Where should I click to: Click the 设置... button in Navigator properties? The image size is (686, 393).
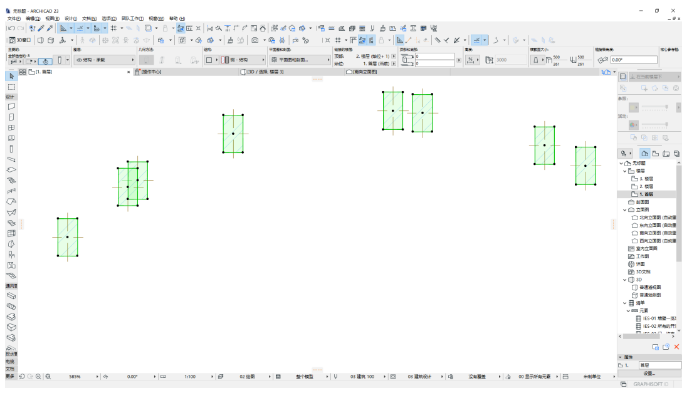coord(649,373)
